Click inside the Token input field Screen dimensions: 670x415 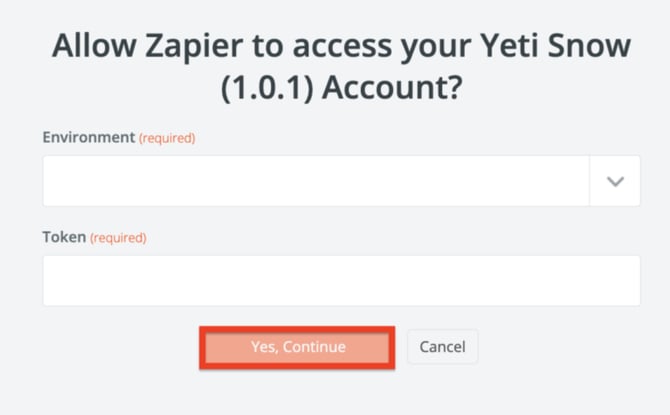click(341, 280)
